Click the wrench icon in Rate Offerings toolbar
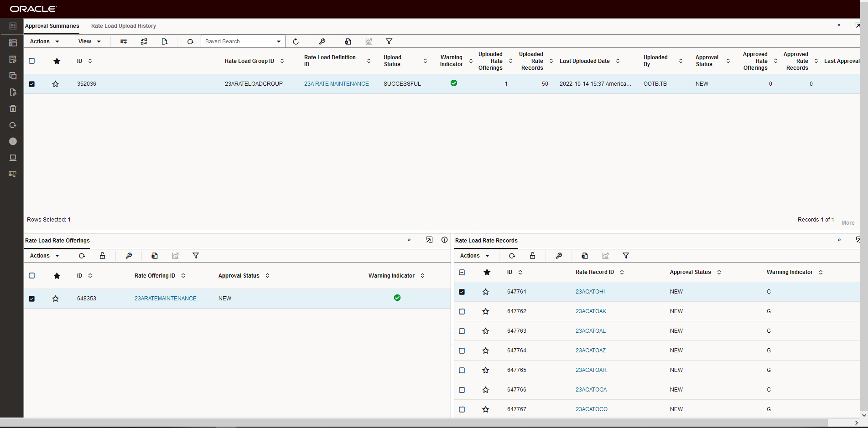 (129, 256)
